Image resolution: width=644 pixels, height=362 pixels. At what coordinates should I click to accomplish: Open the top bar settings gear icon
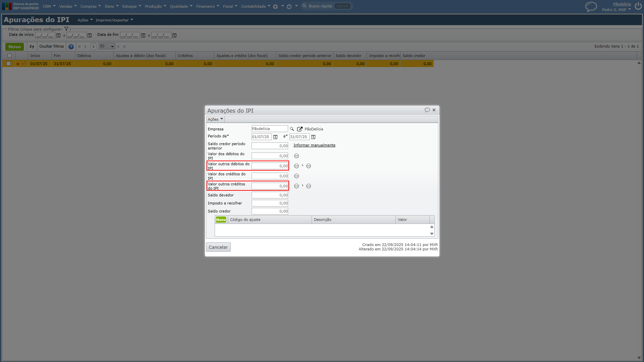click(x=275, y=6)
